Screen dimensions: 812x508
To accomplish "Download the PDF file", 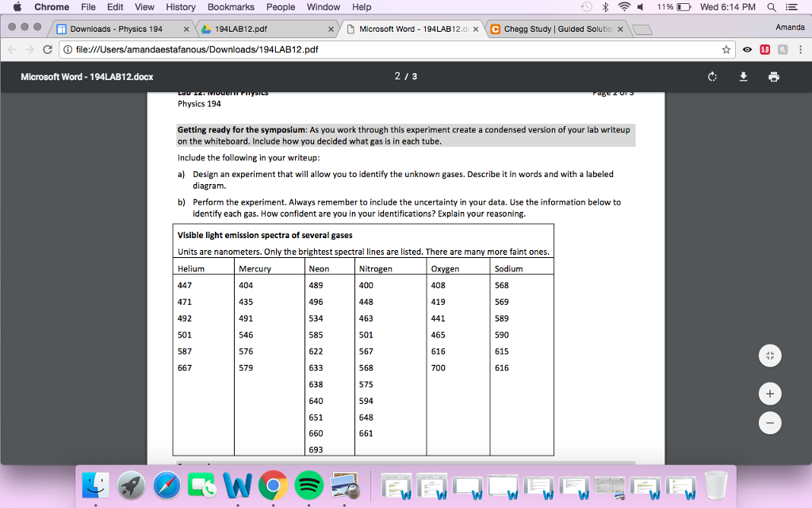I will pyautogui.click(x=743, y=77).
